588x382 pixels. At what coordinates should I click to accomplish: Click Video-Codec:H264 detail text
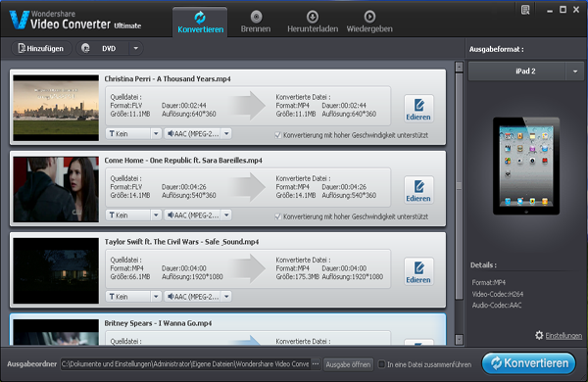tap(497, 294)
